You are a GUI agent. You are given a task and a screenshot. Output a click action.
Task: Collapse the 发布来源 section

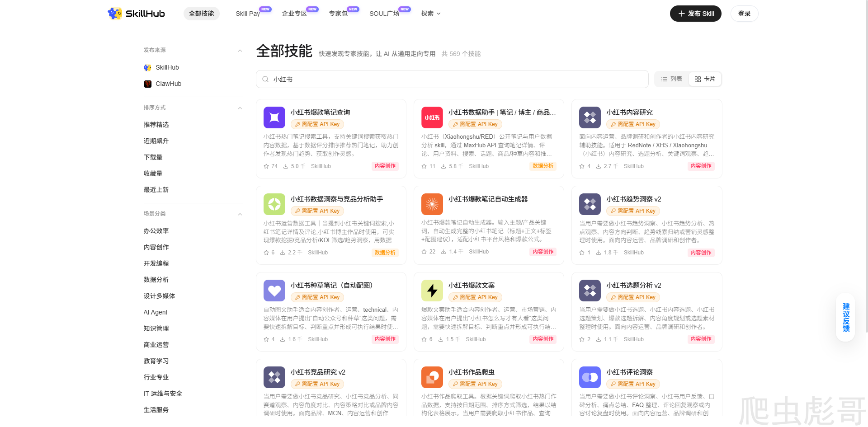pyautogui.click(x=240, y=51)
